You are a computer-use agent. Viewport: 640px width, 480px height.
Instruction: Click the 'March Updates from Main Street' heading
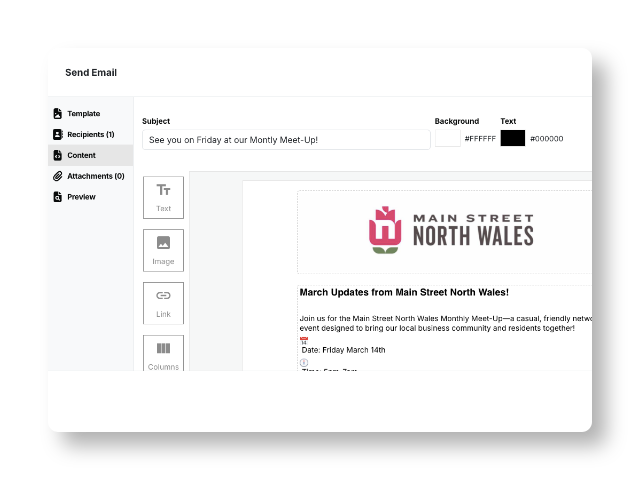(404, 292)
